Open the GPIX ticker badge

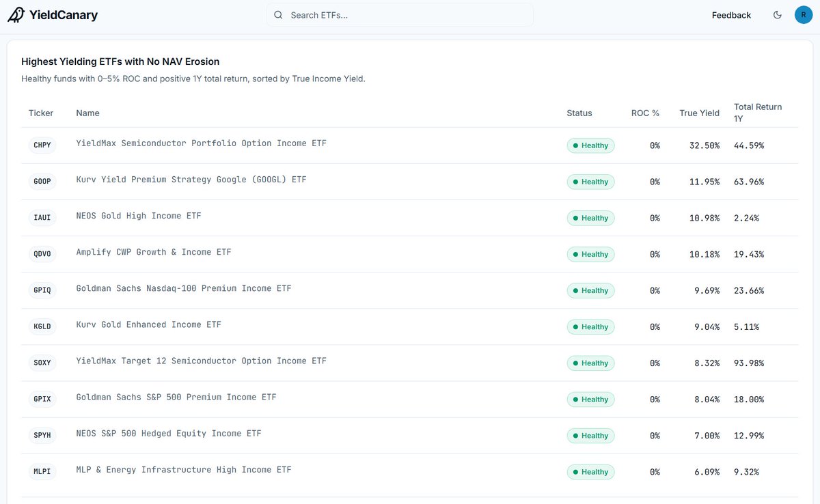tap(42, 398)
